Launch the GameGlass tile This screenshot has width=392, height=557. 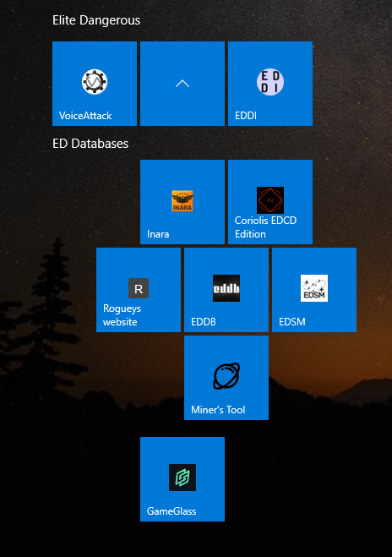point(182,479)
